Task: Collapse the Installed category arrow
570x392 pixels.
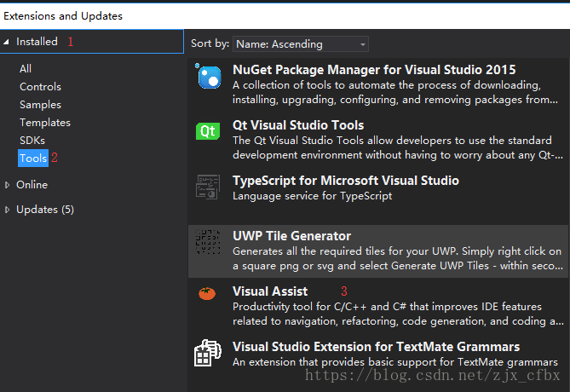Action: pos(6,42)
